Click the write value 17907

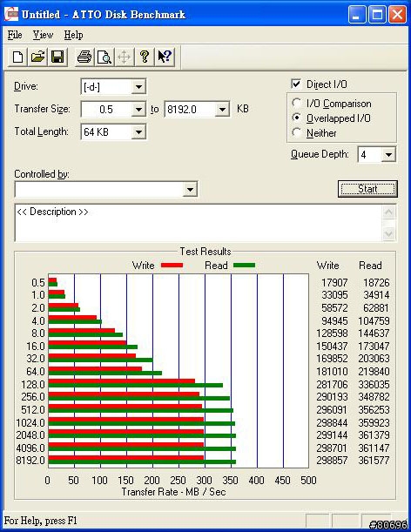pos(334,283)
